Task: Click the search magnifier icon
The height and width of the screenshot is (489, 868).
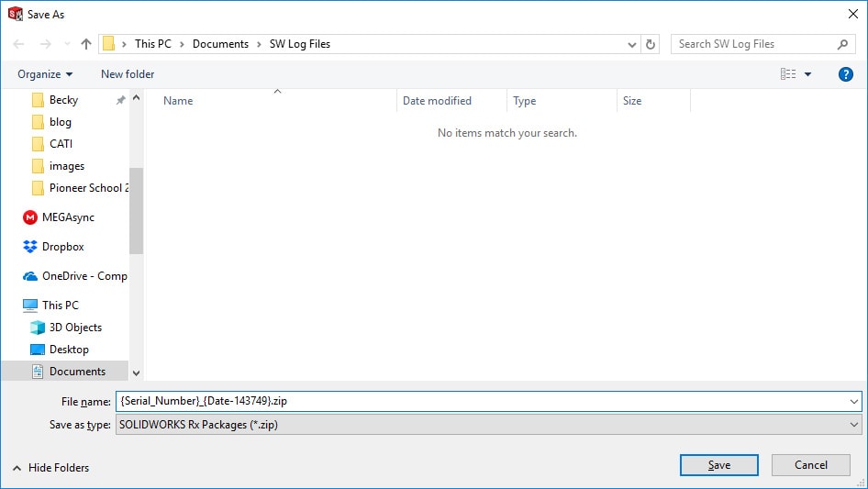Action: [842, 44]
